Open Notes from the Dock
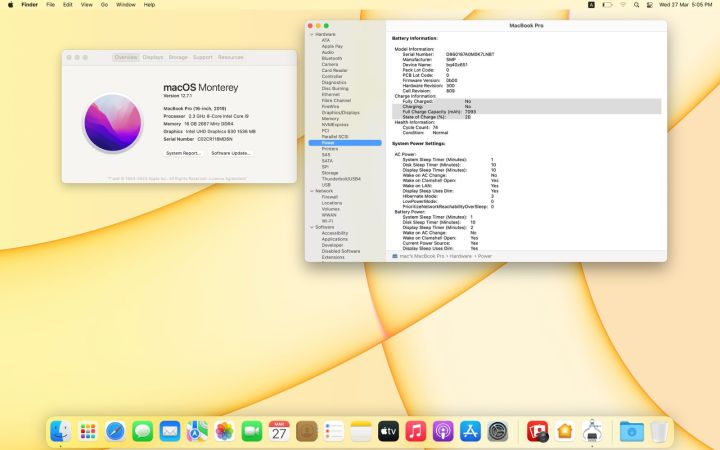The width and height of the screenshot is (720, 450). coord(361,431)
